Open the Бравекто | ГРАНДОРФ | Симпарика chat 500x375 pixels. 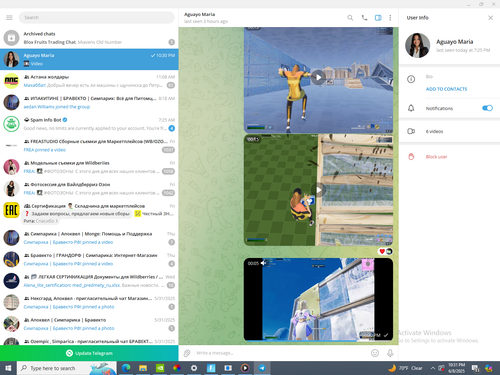(x=89, y=259)
